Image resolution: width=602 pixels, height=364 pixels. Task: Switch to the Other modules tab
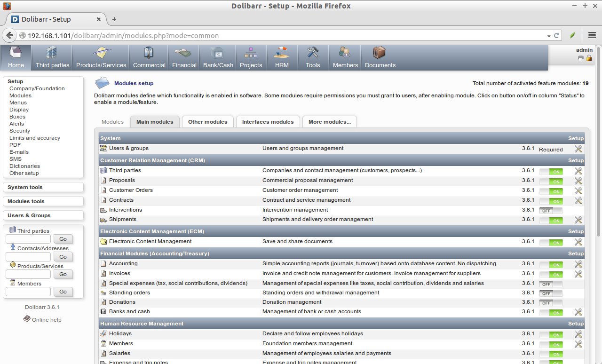(x=207, y=122)
